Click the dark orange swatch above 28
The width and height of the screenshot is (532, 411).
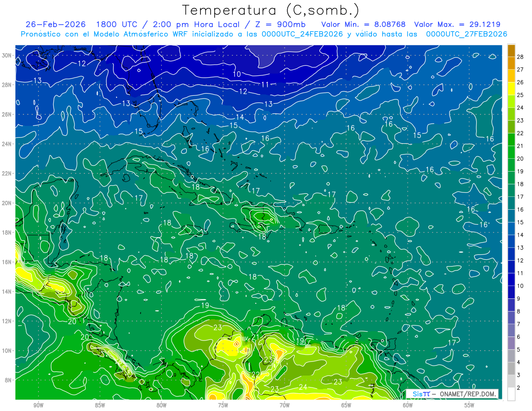coord(511,50)
